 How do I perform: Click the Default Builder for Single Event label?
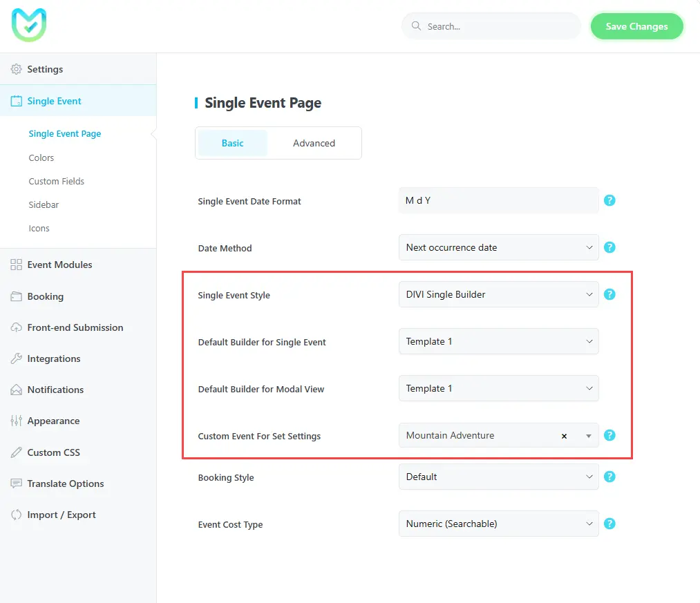tap(262, 343)
